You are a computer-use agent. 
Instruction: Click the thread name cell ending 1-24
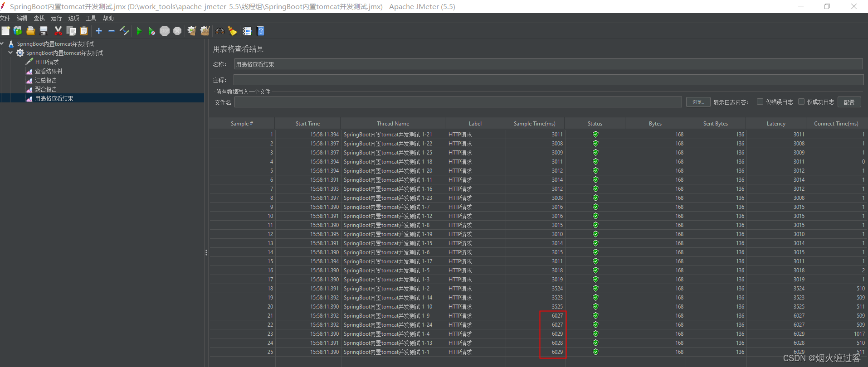393,325
